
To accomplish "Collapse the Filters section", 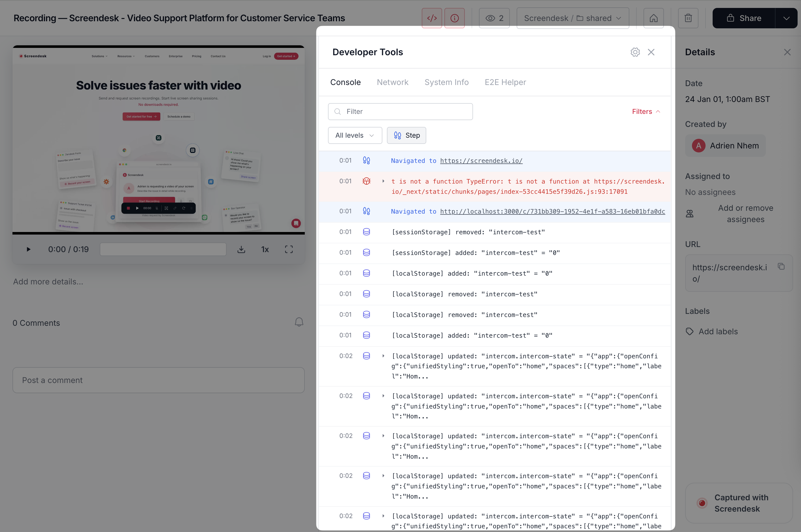I will pyautogui.click(x=646, y=112).
